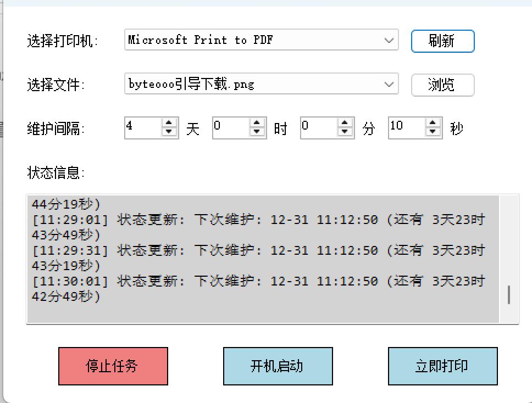Expand the printer list via dropdown arrow

(x=390, y=40)
